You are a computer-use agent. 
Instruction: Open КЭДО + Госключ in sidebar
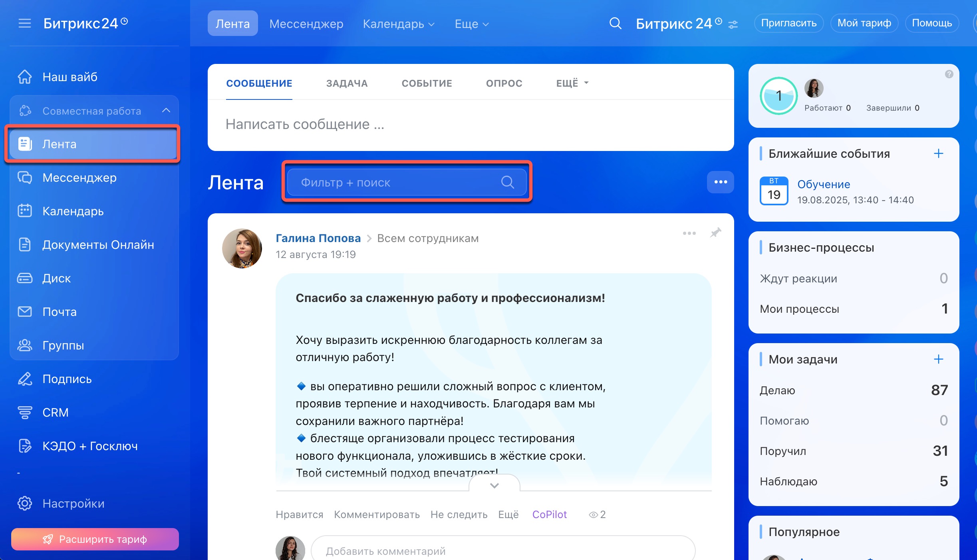point(94,446)
